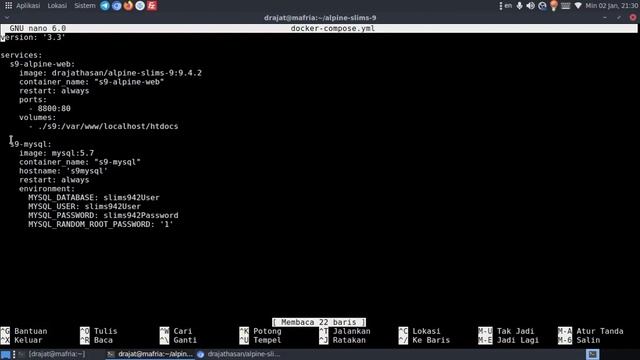The width and height of the screenshot is (640, 360).
Task: Open the clock showing Min 02 Jan, 21:30
Action: 612,6
